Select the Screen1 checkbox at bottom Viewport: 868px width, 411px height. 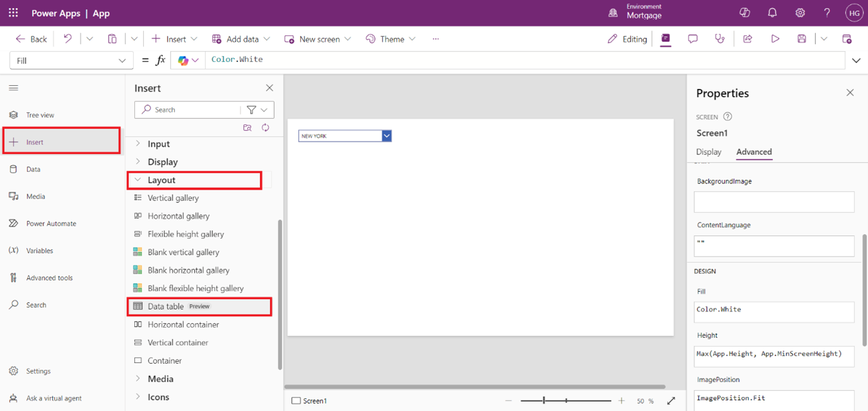click(x=296, y=401)
